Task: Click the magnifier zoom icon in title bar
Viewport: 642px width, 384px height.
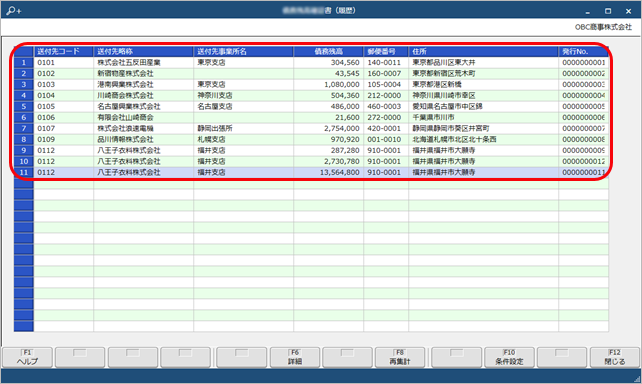Action: tap(13, 11)
